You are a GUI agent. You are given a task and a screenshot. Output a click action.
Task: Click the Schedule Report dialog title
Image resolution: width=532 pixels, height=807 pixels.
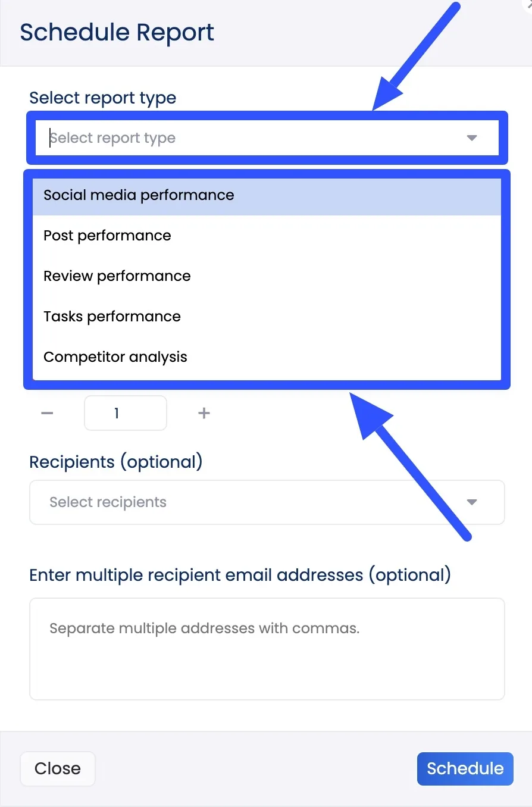[x=117, y=32]
